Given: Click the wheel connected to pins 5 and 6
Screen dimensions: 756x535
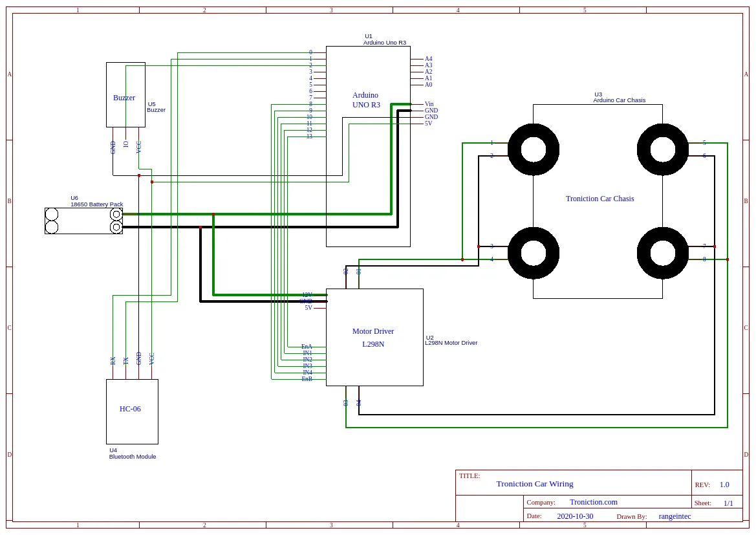Looking at the screenshot, I should [x=662, y=149].
